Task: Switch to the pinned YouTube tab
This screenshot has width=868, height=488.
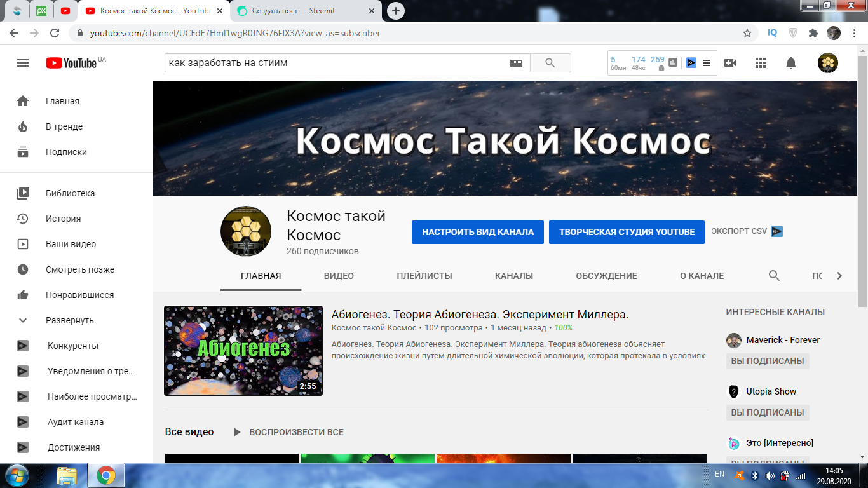Action: pos(65,11)
